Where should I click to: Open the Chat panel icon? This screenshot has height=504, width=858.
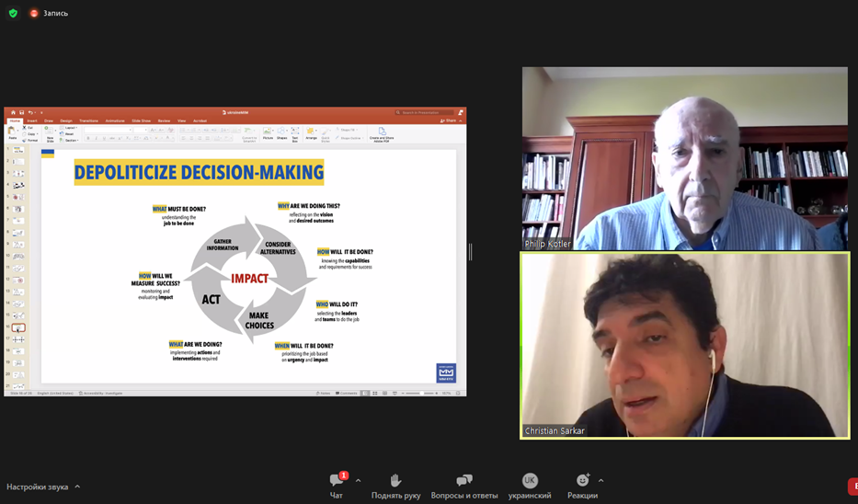(x=336, y=481)
